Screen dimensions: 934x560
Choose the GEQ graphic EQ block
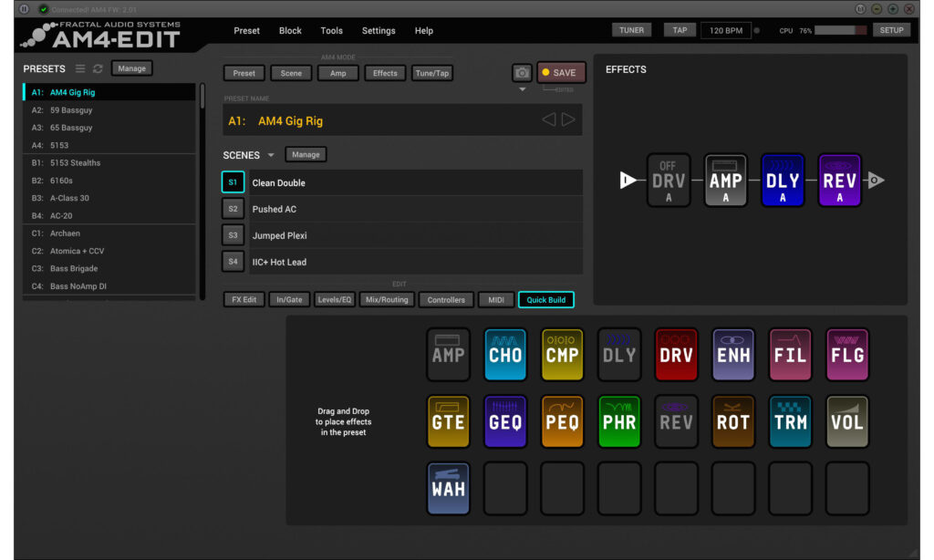coord(505,421)
